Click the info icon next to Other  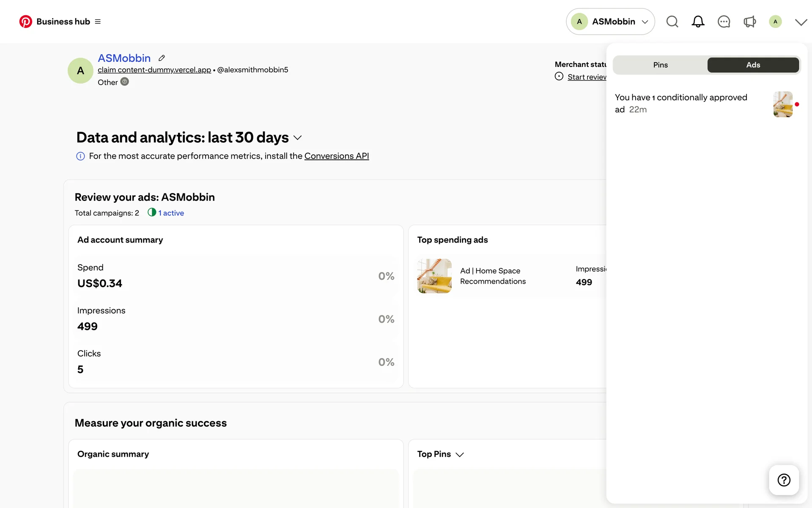click(x=124, y=82)
